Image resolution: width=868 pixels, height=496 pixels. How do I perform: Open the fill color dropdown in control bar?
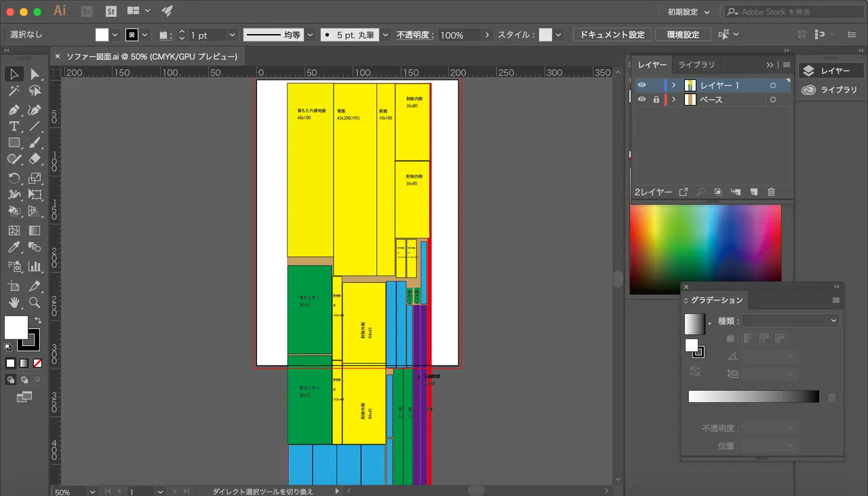(x=115, y=35)
